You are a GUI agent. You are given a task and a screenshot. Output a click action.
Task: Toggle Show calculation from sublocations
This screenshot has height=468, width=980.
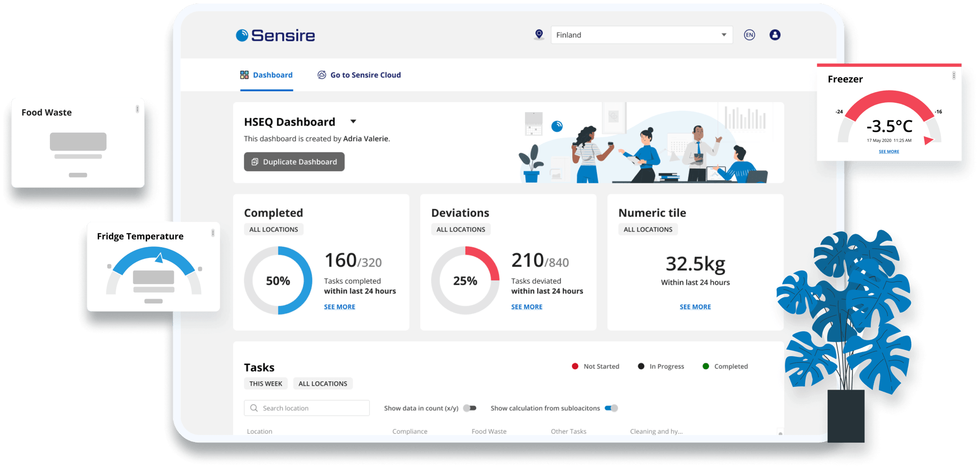tap(612, 408)
